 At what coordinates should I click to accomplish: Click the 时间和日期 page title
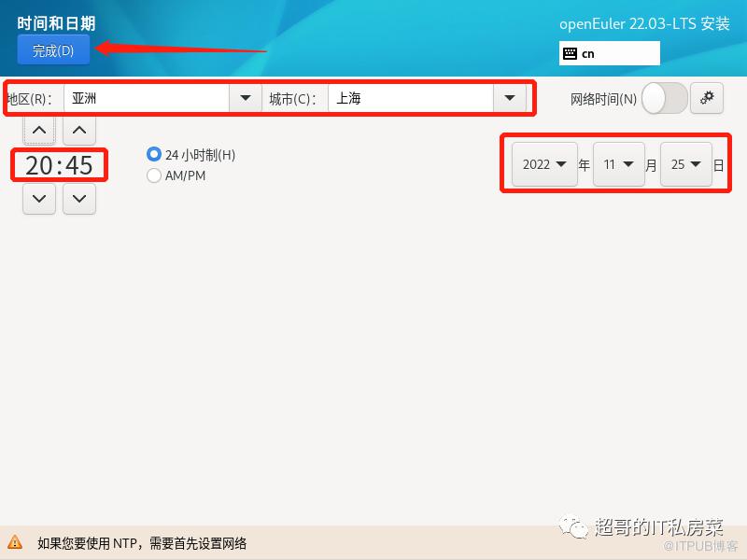pos(56,22)
